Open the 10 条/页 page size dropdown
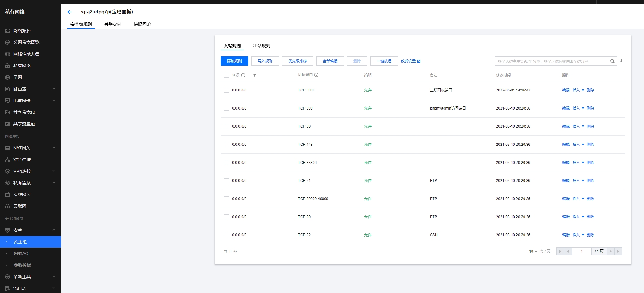644x293 pixels. click(533, 251)
